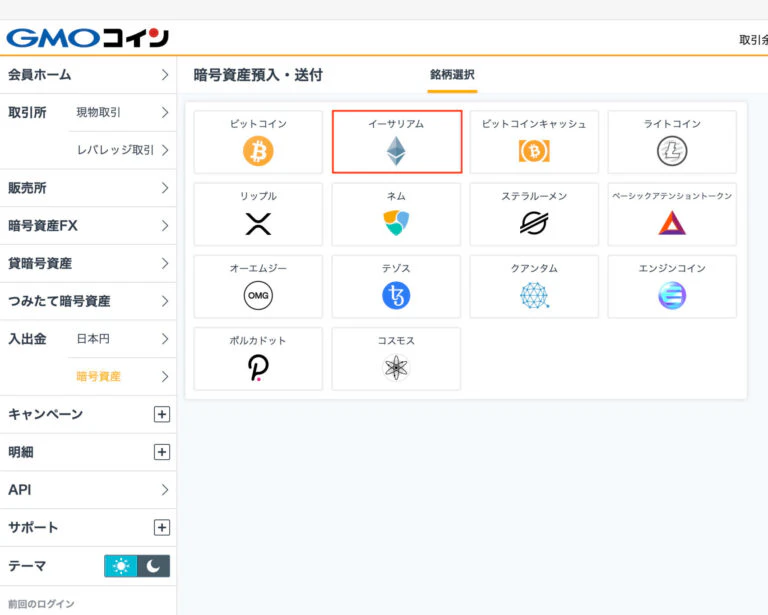Click the ネム label
The image size is (768, 615).
396,196
